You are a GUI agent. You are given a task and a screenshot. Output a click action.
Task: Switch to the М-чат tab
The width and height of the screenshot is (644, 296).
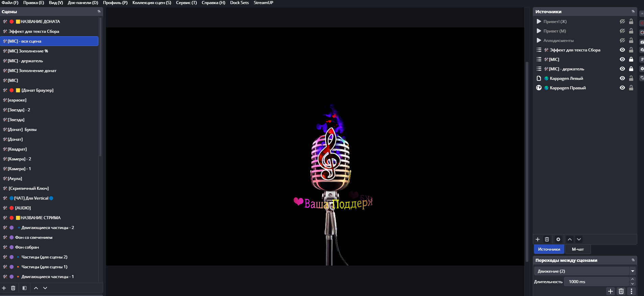click(578, 249)
